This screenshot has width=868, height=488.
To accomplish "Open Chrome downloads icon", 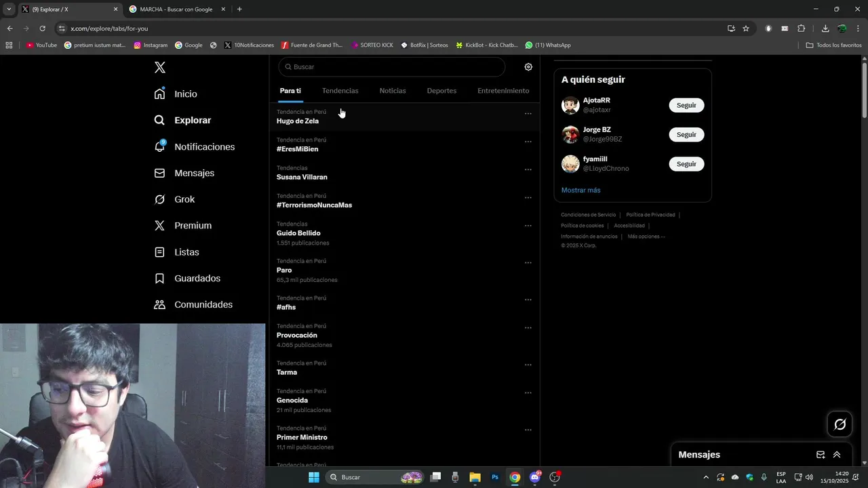I will (825, 28).
